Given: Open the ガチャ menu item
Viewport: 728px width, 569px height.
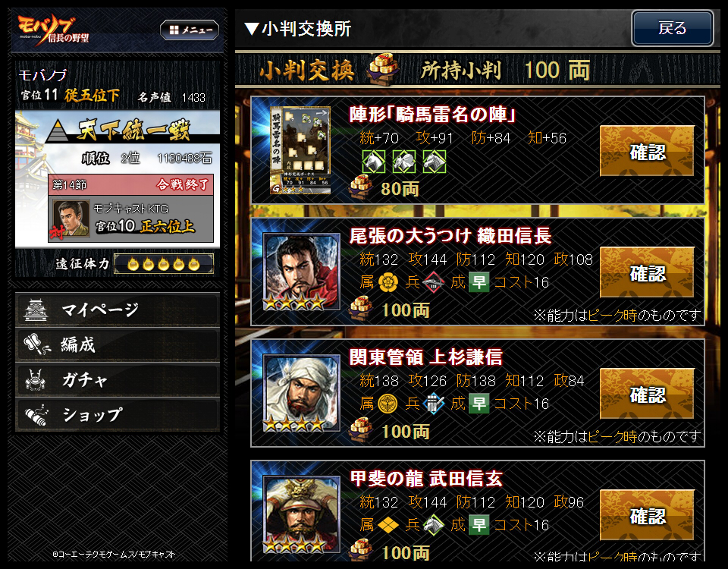Looking at the screenshot, I should 118,380.
